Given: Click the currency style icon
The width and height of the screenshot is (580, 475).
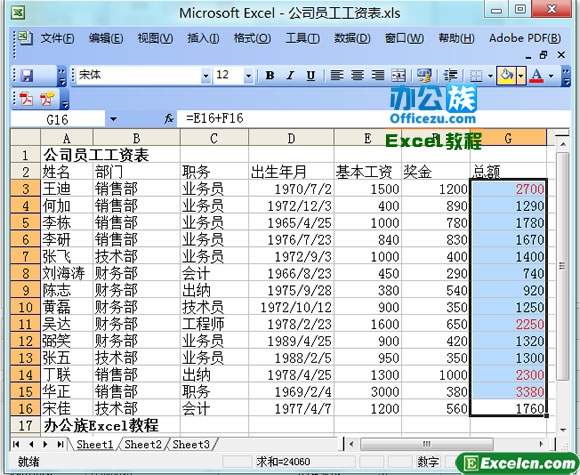Looking at the screenshot, I should click(x=424, y=75).
